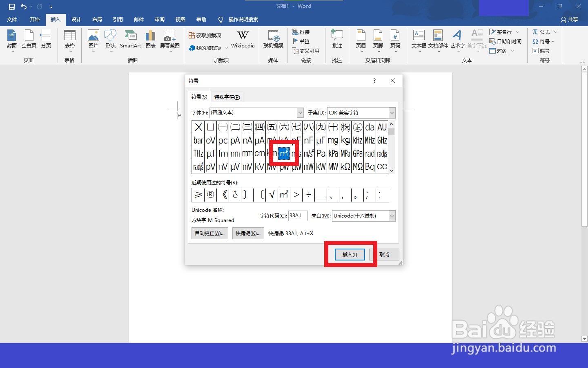Expand the Equation dropdown arrow
Image resolution: width=588 pixels, height=368 pixels.
point(555,32)
